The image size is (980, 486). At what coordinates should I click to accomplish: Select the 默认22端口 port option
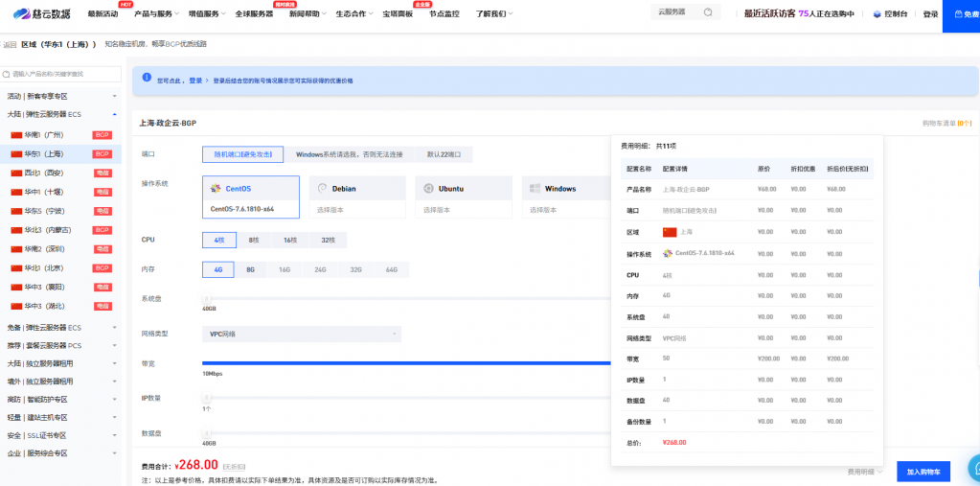point(444,154)
